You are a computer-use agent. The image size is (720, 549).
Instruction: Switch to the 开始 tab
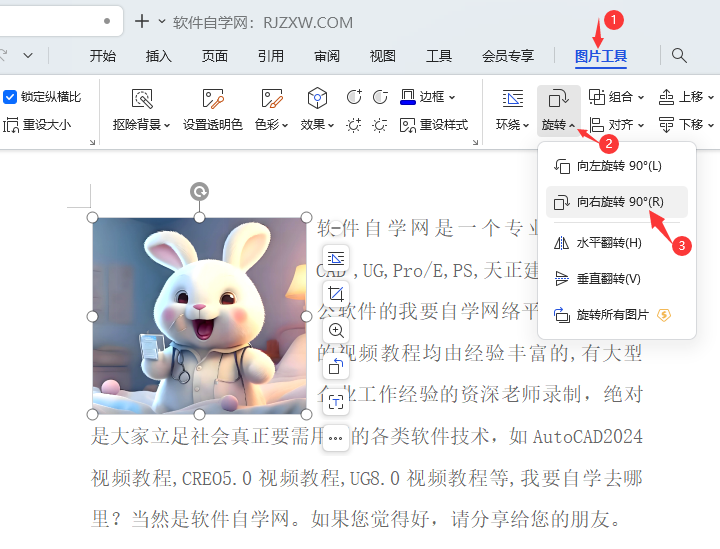coord(102,56)
